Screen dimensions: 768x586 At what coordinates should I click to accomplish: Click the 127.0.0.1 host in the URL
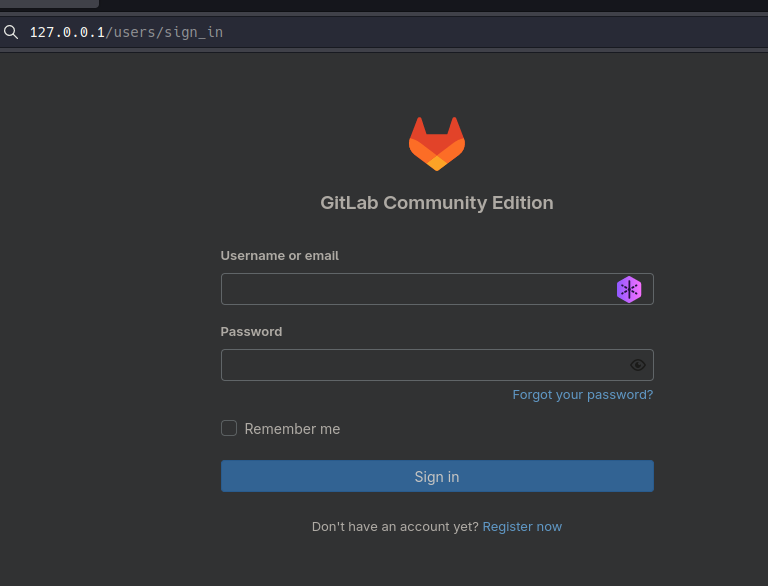[67, 32]
